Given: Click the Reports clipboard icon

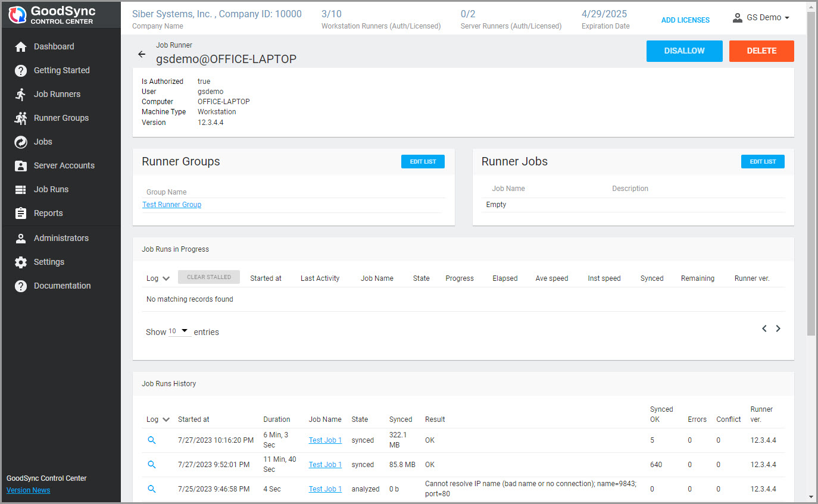Looking at the screenshot, I should pyautogui.click(x=21, y=213).
